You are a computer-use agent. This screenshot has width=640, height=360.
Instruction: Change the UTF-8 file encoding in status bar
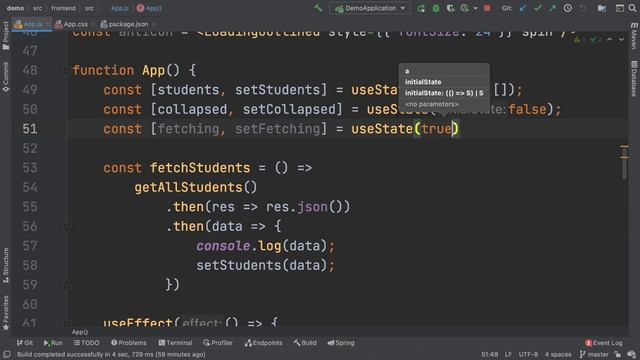tap(528, 354)
